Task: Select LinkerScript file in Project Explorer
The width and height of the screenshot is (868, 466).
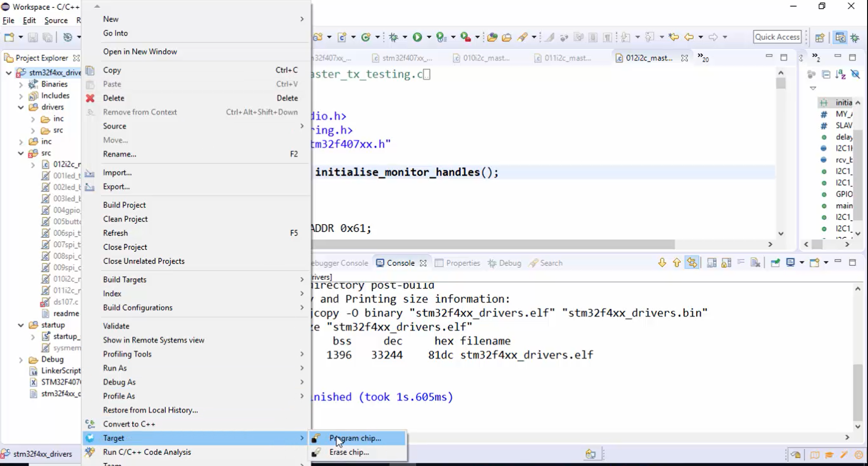Action: (x=61, y=371)
